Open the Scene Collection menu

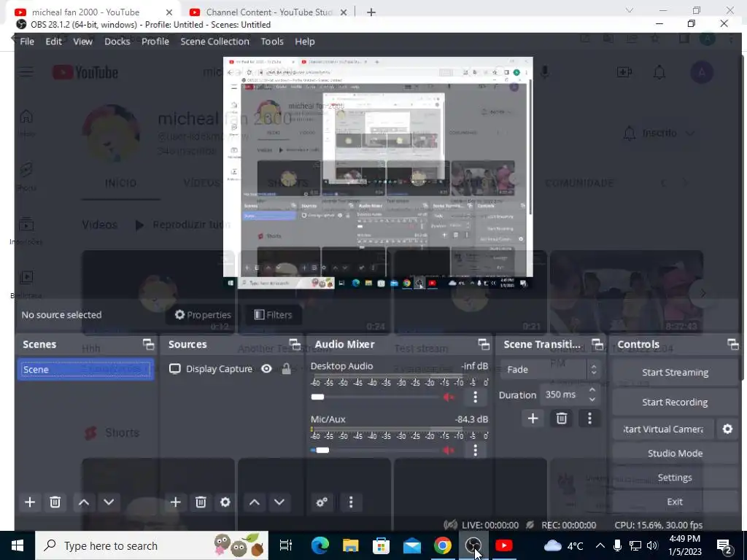click(215, 42)
